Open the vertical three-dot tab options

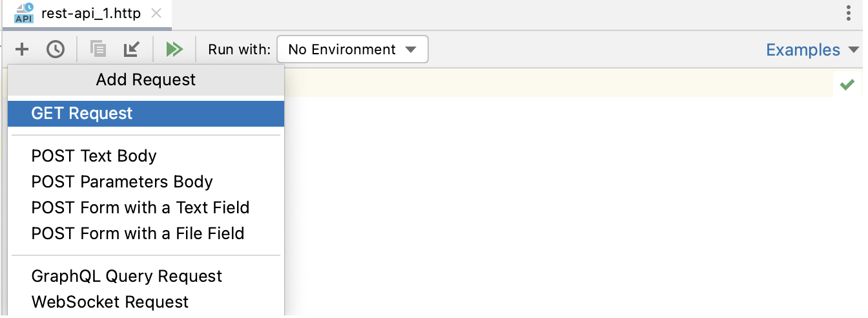(x=849, y=14)
